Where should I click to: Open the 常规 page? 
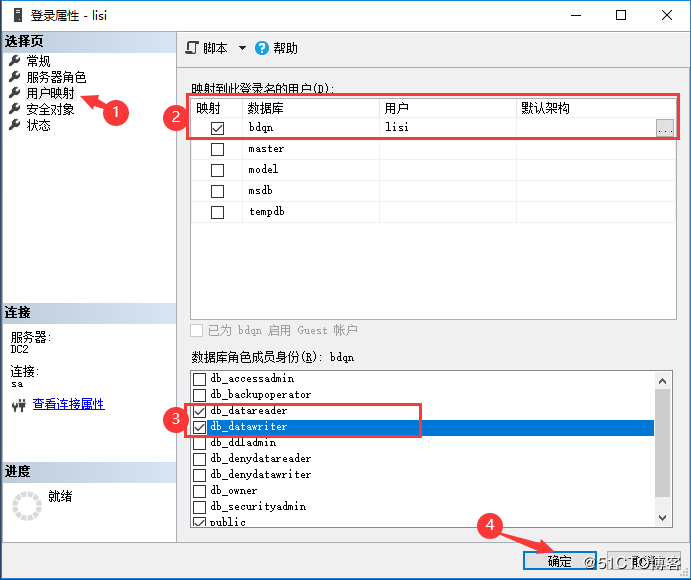(x=38, y=61)
